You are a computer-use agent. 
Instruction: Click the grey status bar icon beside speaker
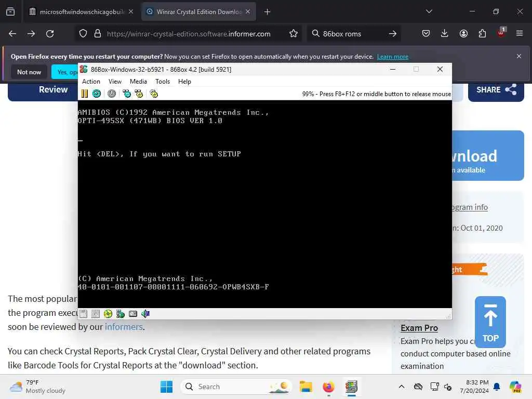[133, 314]
